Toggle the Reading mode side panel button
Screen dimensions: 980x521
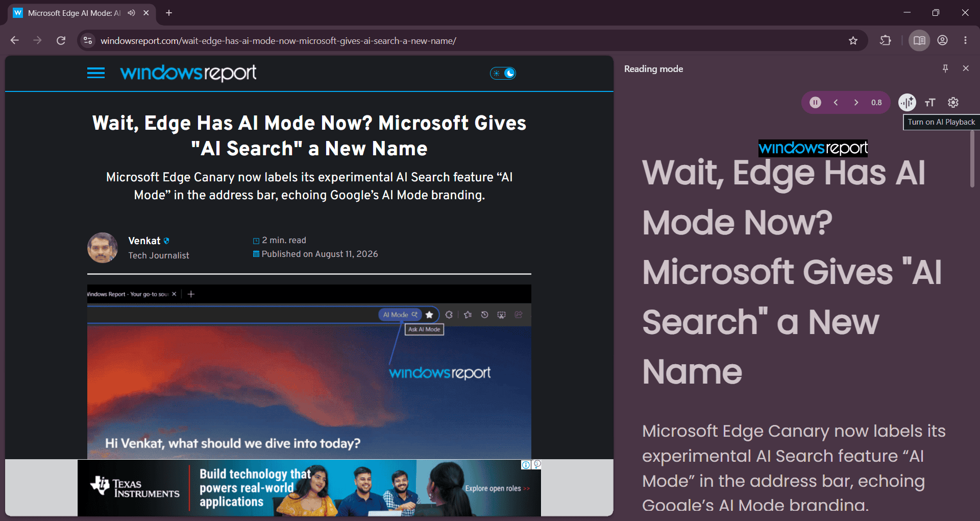click(x=919, y=40)
